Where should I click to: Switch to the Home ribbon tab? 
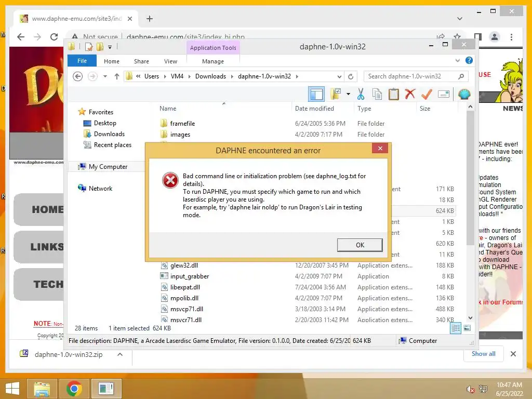[112, 61]
